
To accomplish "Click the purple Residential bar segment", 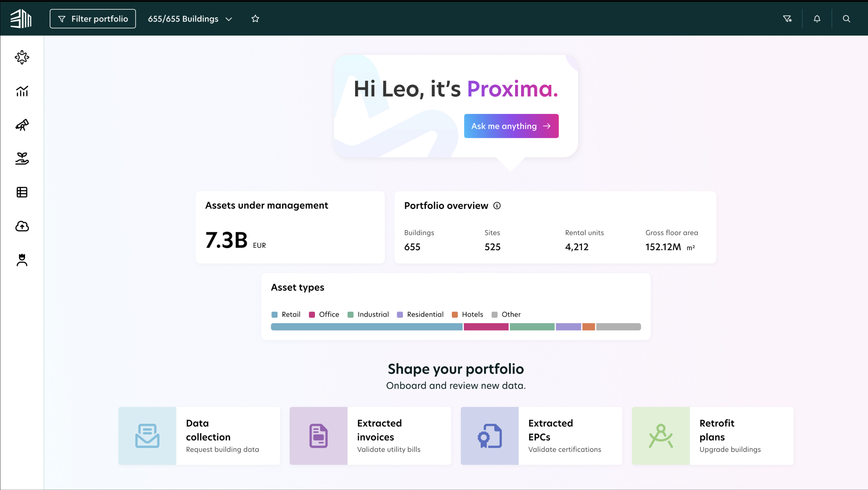I will point(568,327).
